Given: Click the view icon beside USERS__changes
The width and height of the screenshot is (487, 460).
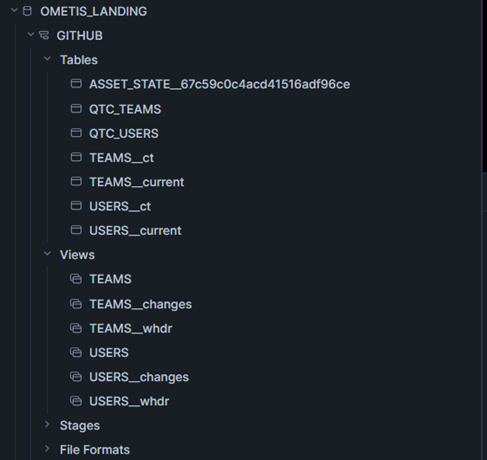Looking at the screenshot, I should pyautogui.click(x=76, y=376).
